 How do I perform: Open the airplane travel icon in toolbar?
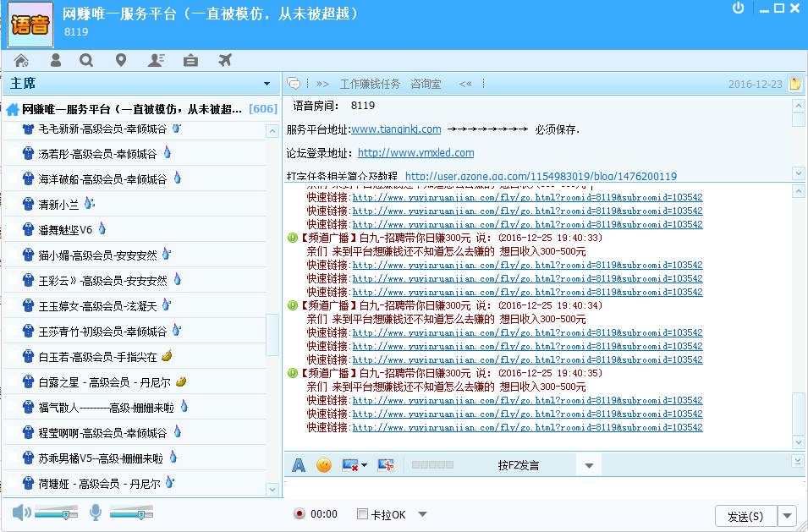click(x=224, y=60)
